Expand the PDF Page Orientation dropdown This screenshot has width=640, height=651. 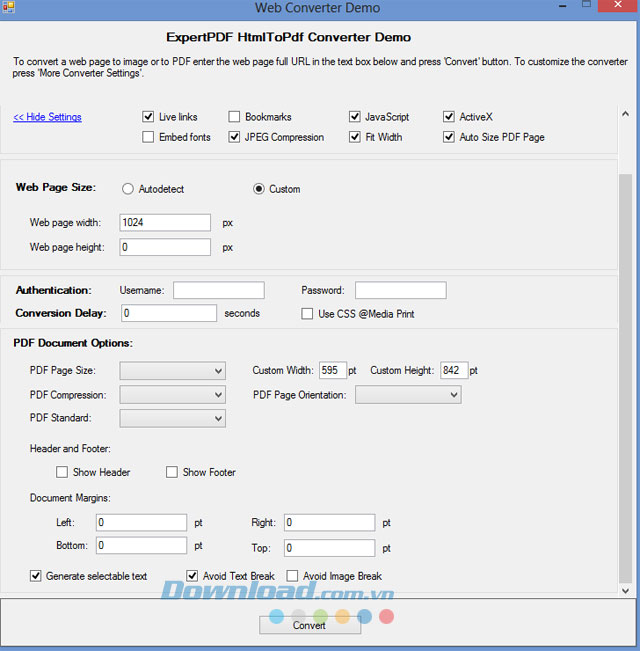[408, 395]
